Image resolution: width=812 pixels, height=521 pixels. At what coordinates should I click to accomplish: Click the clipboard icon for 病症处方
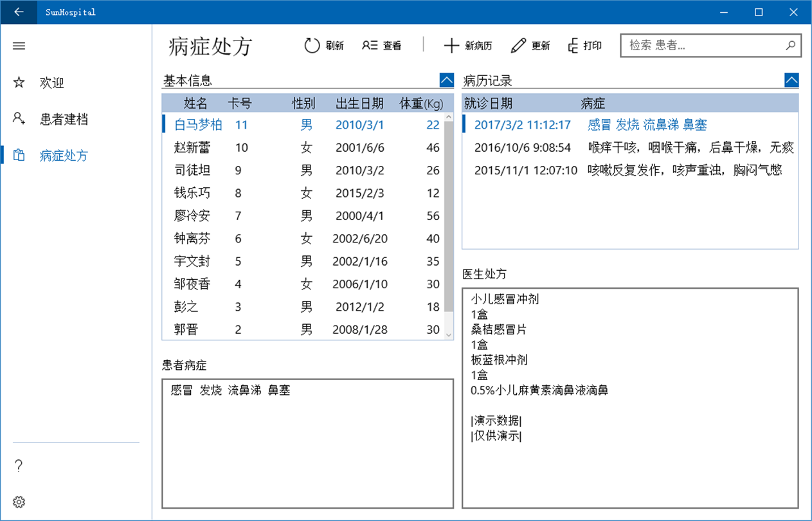coord(19,155)
